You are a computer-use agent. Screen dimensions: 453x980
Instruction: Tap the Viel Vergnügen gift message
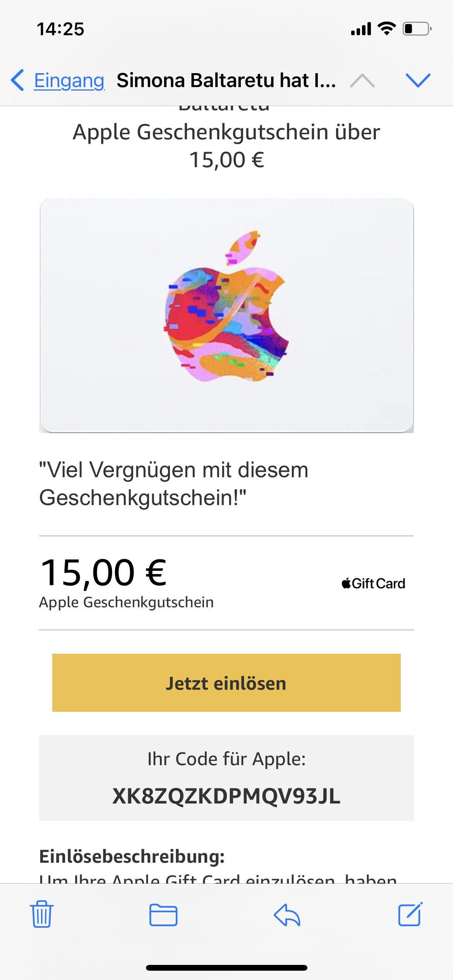tap(174, 484)
